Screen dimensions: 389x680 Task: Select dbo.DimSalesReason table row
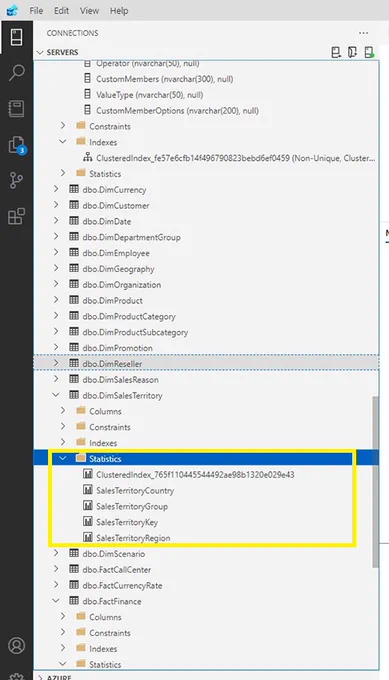click(206, 379)
